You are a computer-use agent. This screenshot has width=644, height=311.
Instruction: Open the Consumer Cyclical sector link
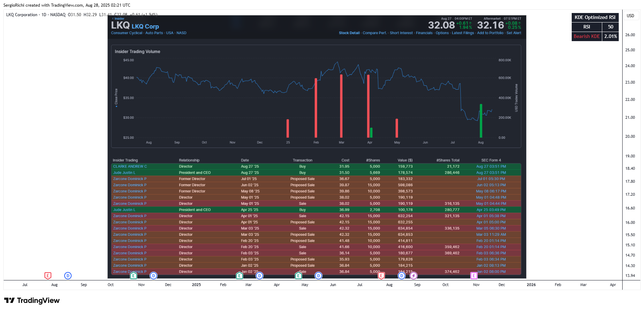click(127, 33)
